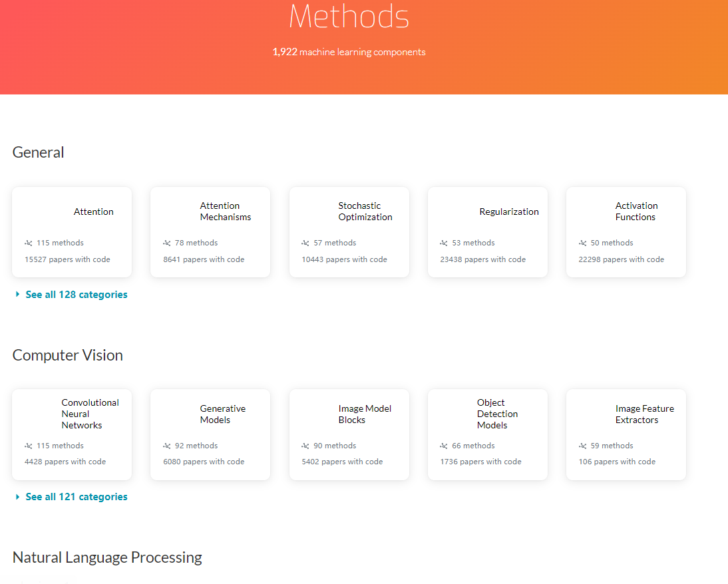Image resolution: width=728 pixels, height=584 pixels.
Task: Select the Attention category title
Action: [93, 211]
